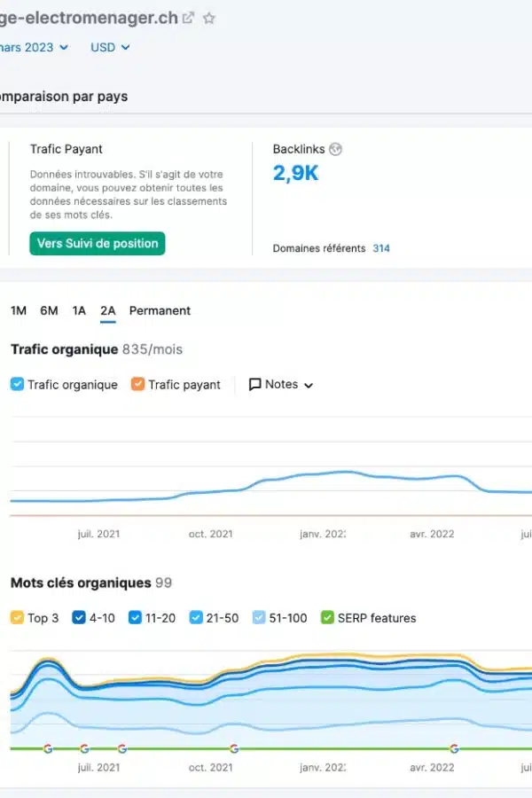The height and width of the screenshot is (798, 532).
Task: Click the Notes speech bubble icon
Action: click(255, 385)
